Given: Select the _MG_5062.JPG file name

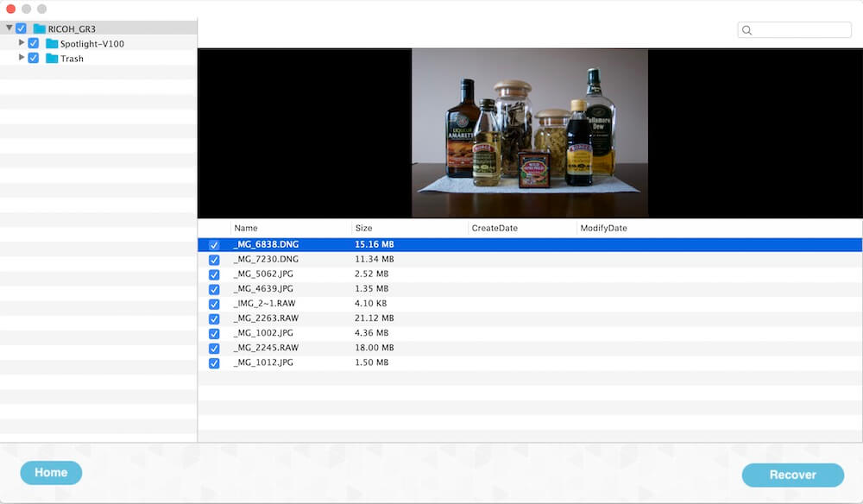Looking at the screenshot, I should tap(263, 274).
